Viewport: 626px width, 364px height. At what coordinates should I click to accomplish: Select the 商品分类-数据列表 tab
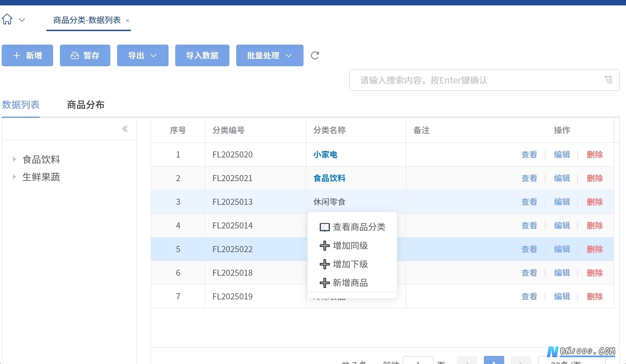(87, 20)
